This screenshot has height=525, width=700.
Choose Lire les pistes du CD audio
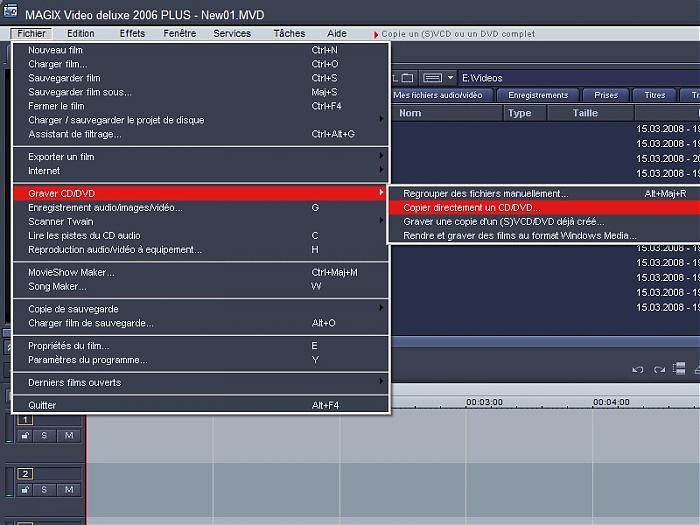click(x=201, y=235)
